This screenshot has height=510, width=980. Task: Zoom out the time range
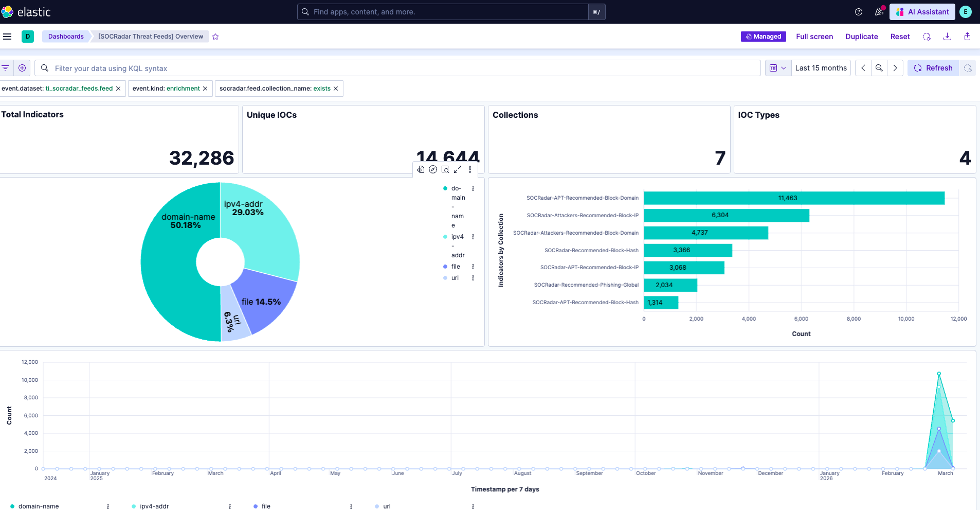click(x=879, y=68)
